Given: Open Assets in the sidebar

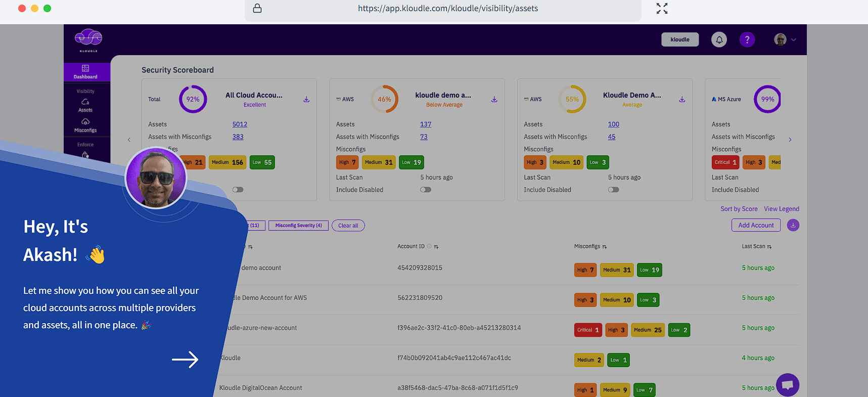Looking at the screenshot, I should 85,105.
